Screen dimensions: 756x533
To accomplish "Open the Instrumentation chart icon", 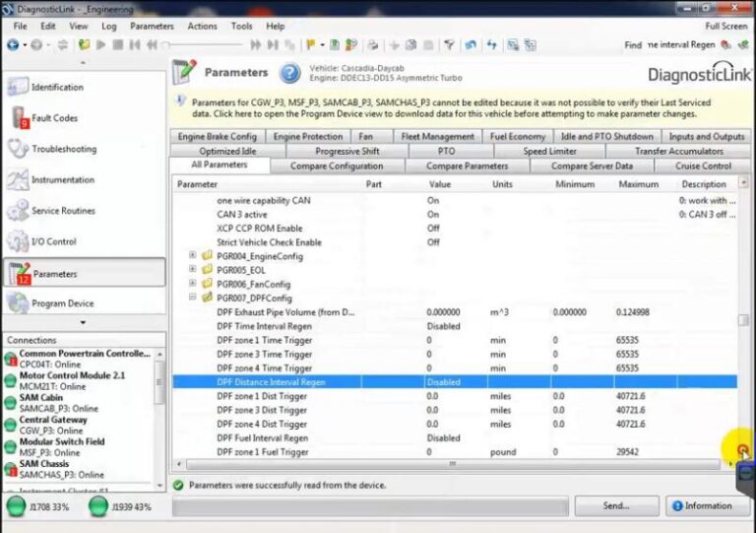I will 17,180.
